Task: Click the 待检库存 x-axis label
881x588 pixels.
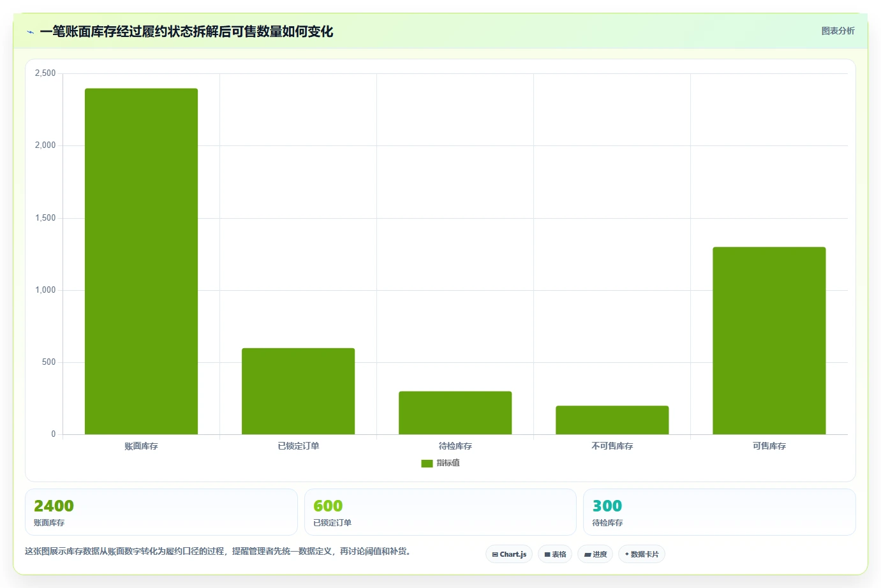Action: pos(455,446)
